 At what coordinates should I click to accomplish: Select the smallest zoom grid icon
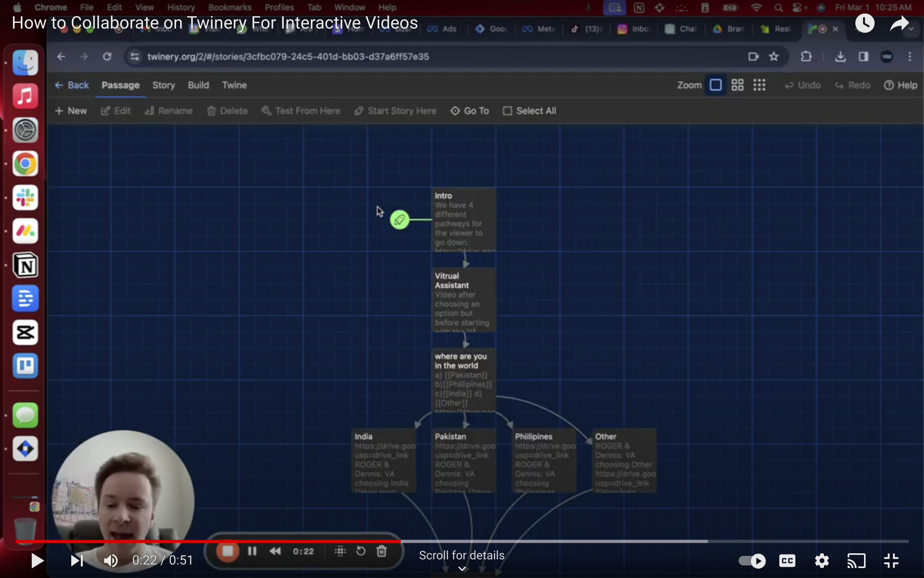click(759, 85)
